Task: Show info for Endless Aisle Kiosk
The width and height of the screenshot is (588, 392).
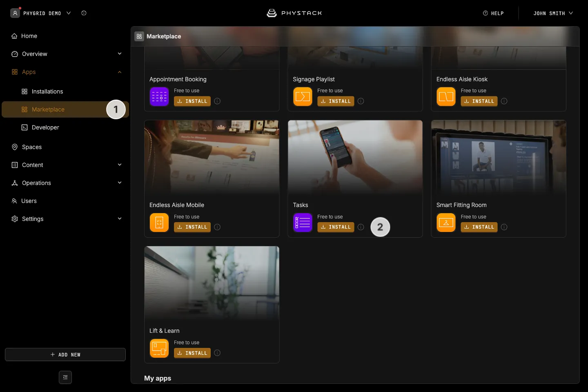Action: (x=504, y=101)
